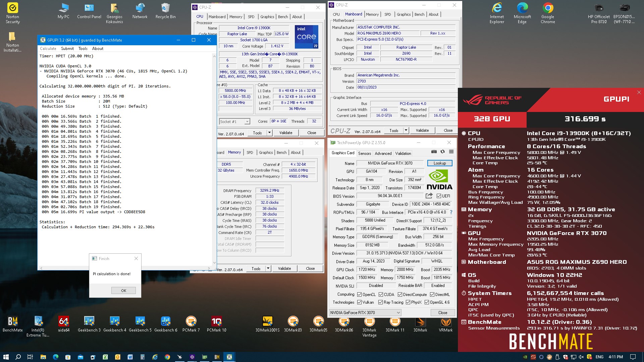Click the GPU-Z refresh icon
Viewport: 644px width, 362px height.
pyautogui.click(x=443, y=152)
